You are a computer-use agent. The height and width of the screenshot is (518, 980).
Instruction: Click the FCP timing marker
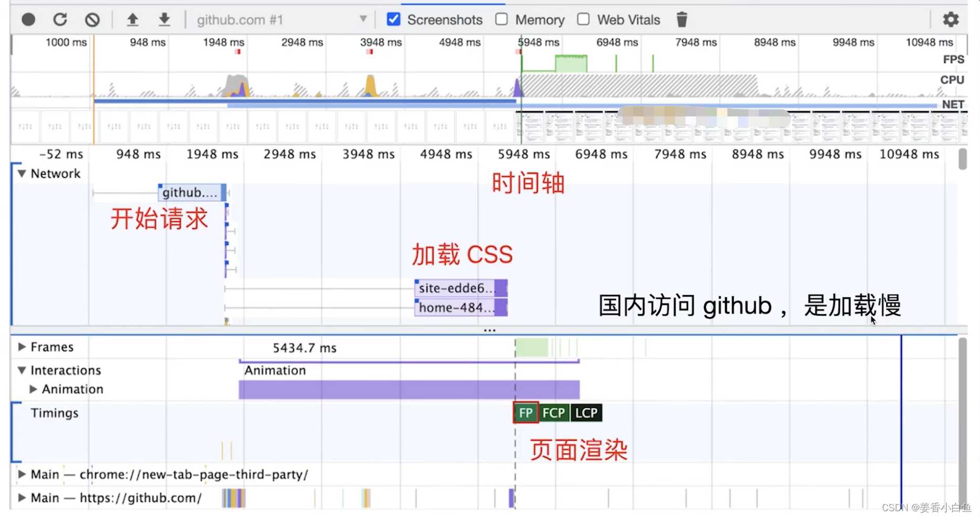(554, 413)
